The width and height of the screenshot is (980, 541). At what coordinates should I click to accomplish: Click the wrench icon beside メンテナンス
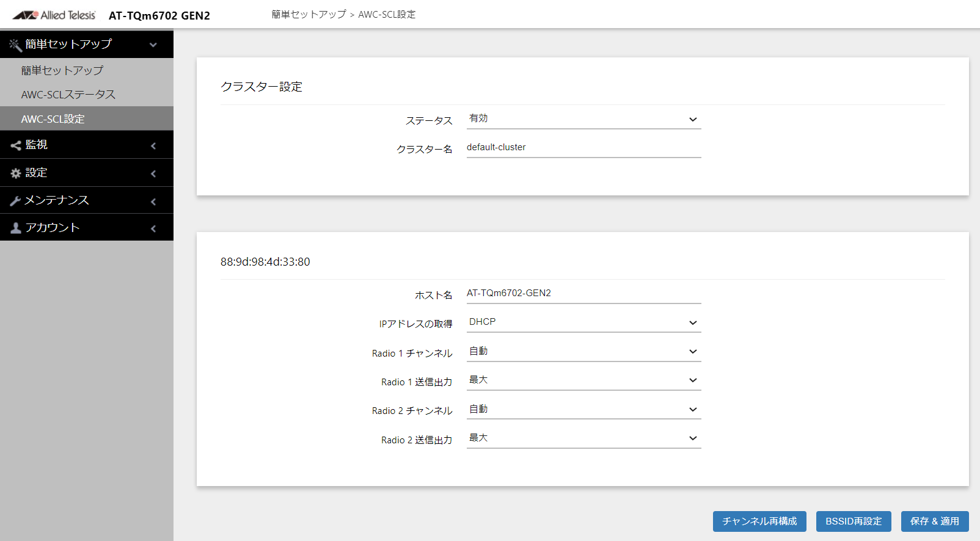click(x=15, y=201)
